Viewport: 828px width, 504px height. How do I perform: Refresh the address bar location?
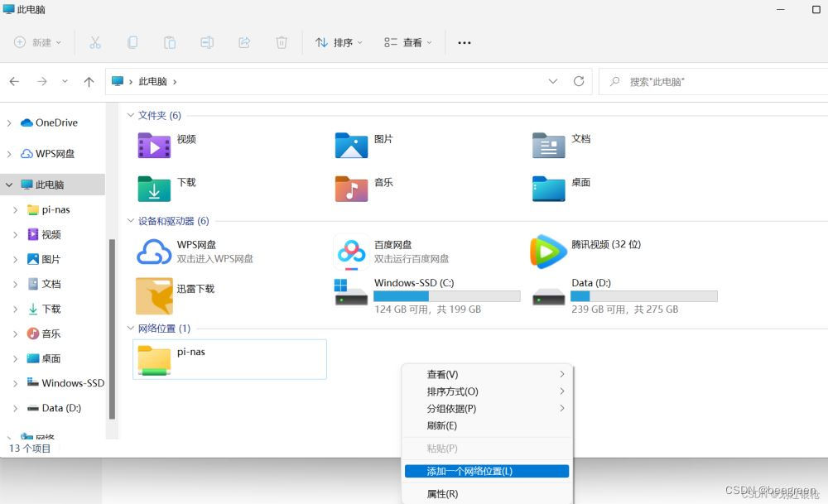point(579,81)
